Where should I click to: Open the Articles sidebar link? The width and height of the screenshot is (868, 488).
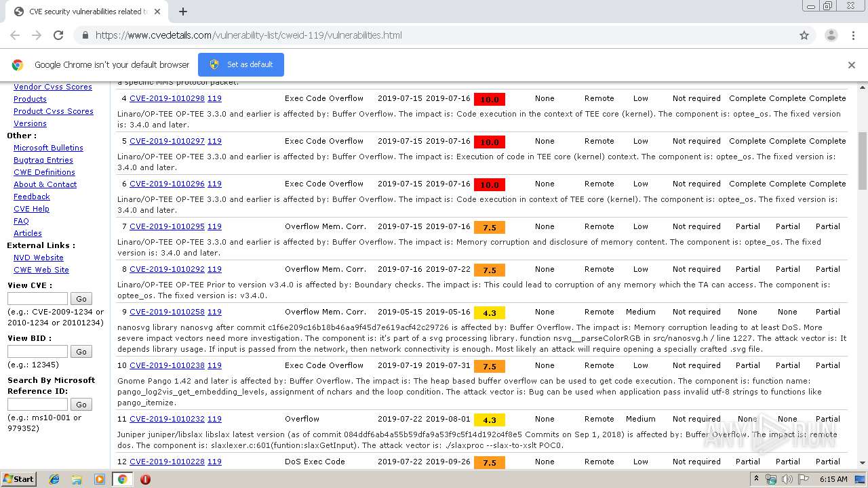coord(28,233)
